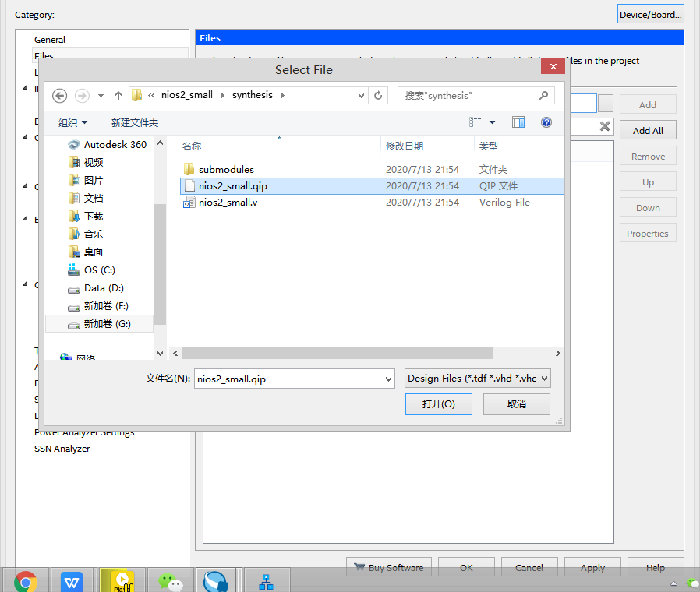Click the search magnifier icon
This screenshot has height=592, width=700.
click(544, 96)
